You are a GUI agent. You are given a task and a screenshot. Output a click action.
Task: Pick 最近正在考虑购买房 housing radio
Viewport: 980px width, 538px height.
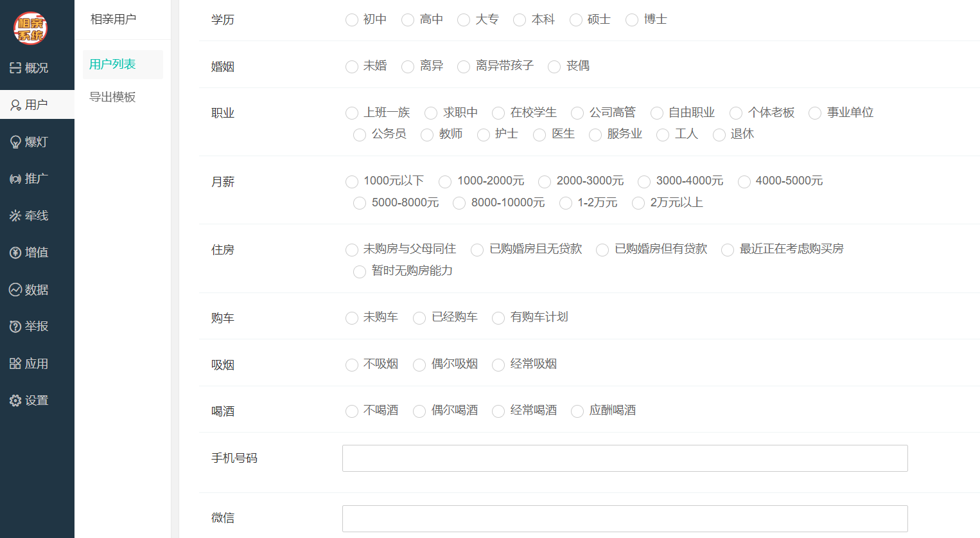pos(728,249)
